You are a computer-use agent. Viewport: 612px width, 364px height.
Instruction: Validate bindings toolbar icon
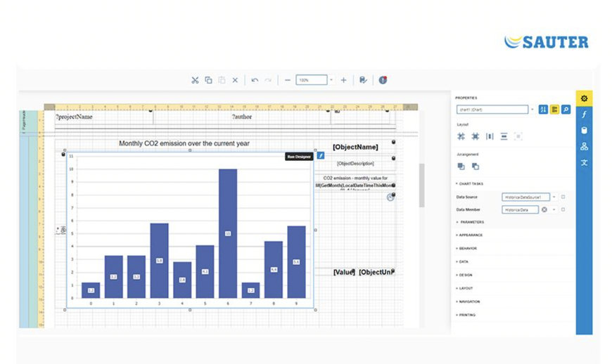tap(363, 80)
